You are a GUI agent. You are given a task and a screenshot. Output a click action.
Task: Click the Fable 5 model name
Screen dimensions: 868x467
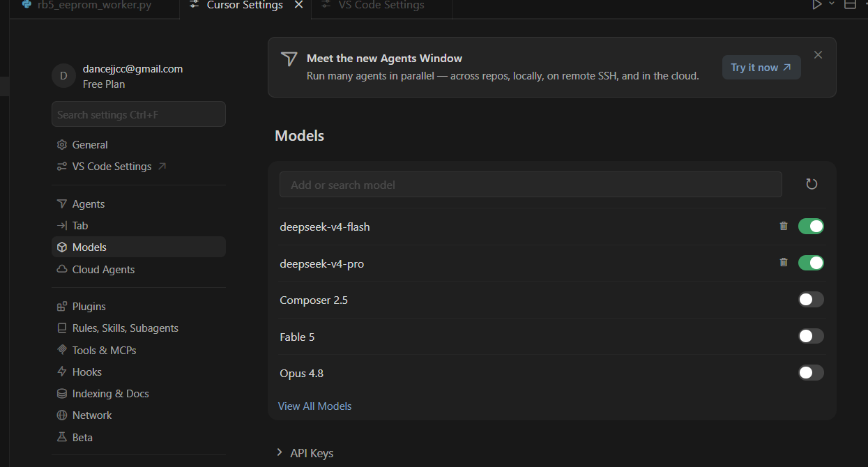point(297,337)
